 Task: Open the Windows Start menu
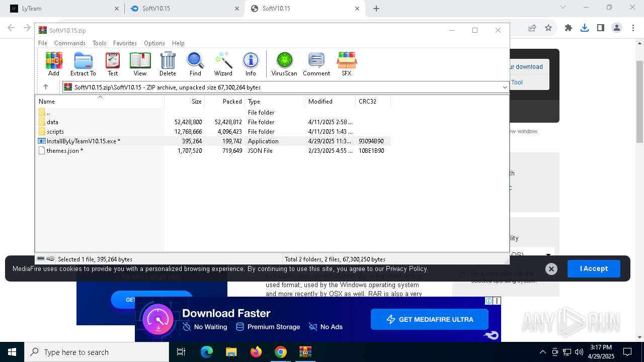point(12,352)
